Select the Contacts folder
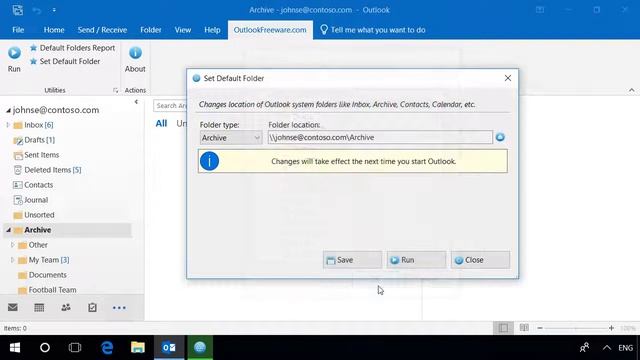 point(38,185)
